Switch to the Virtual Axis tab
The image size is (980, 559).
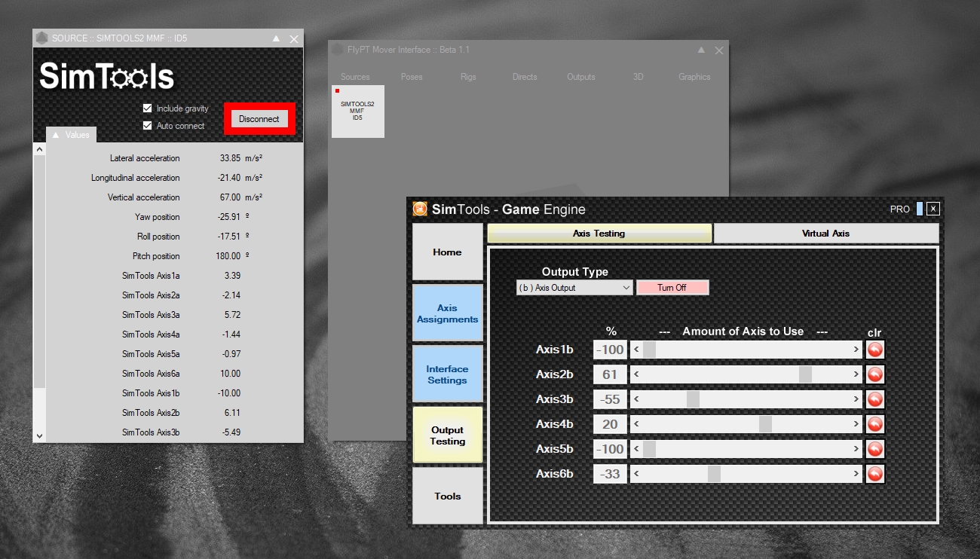click(826, 234)
